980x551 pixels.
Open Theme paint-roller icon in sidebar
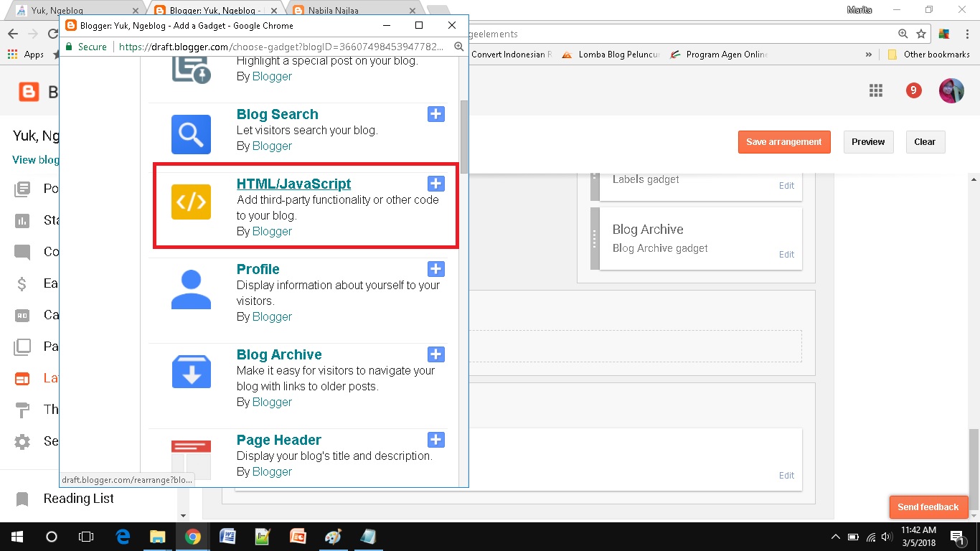tap(22, 410)
